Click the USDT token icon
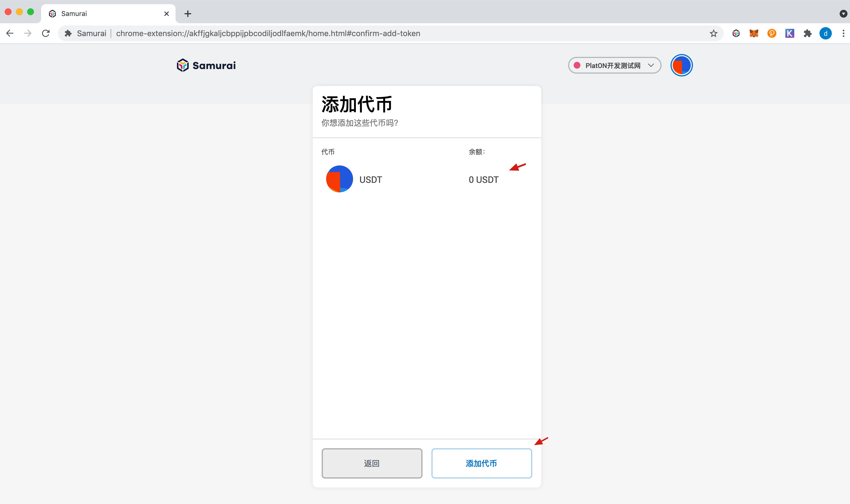The image size is (850, 504). (x=339, y=179)
